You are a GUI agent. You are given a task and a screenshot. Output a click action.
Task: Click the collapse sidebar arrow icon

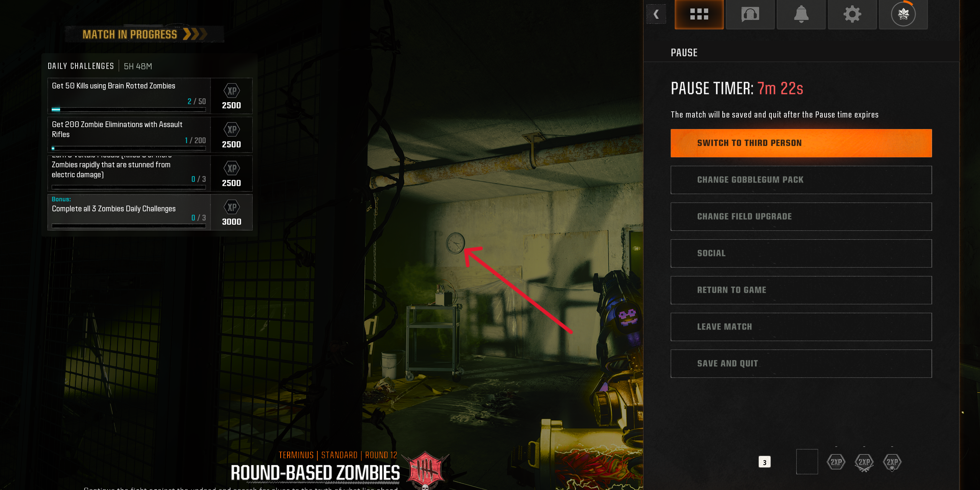657,14
